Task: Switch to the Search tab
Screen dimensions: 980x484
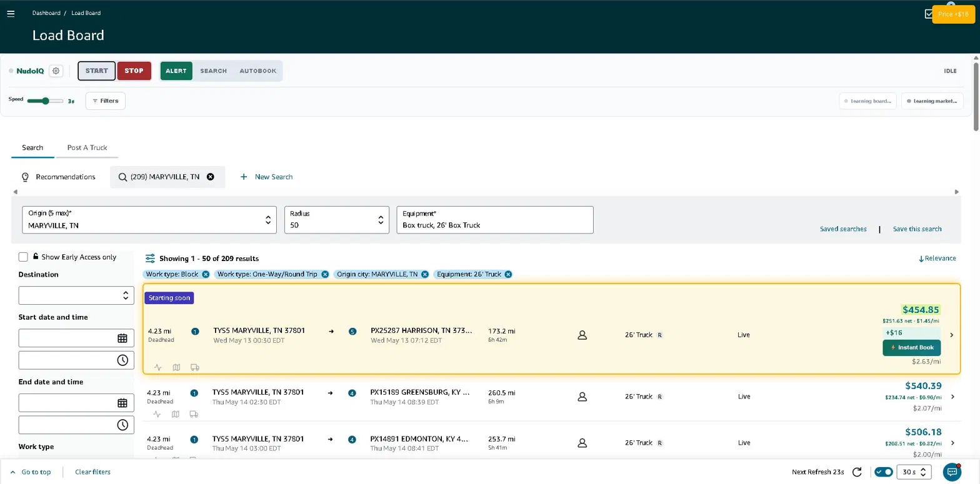Action: 32,147
